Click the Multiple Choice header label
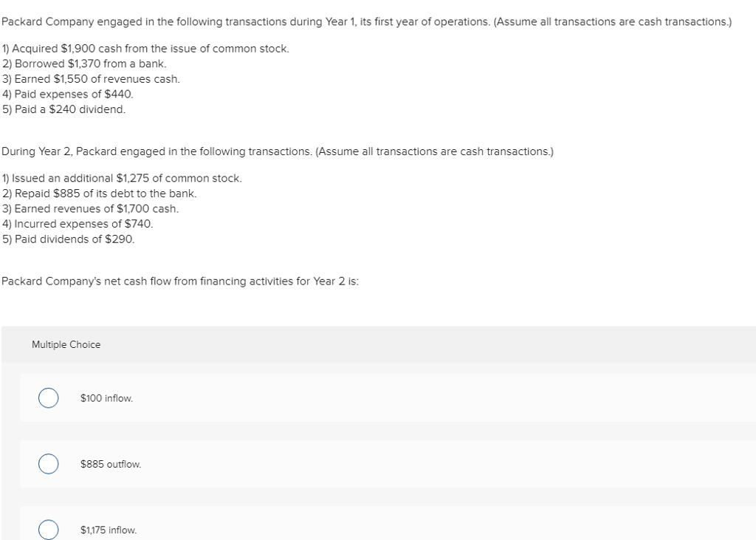This screenshot has width=756, height=540. pos(66,344)
